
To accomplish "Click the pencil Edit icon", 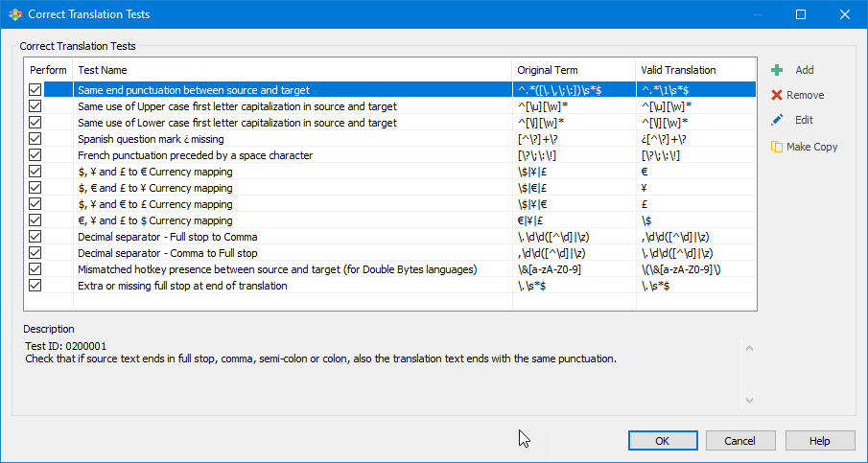I will [777, 120].
